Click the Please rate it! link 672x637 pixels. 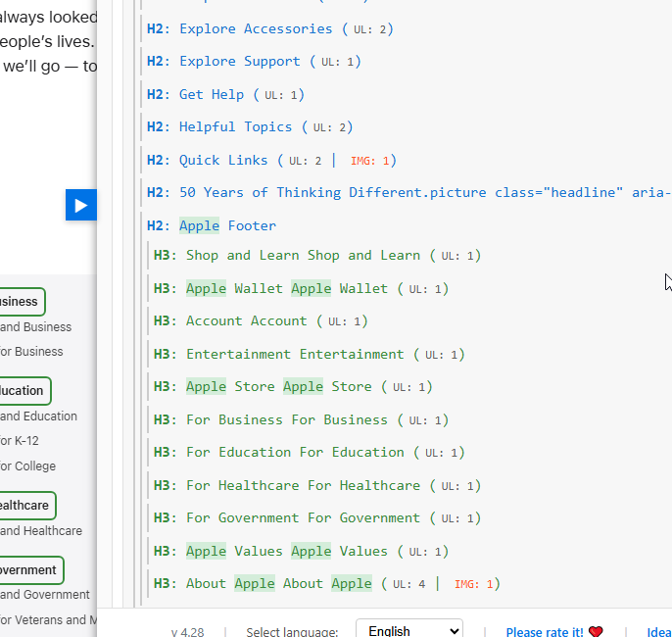tap(545, 632)
